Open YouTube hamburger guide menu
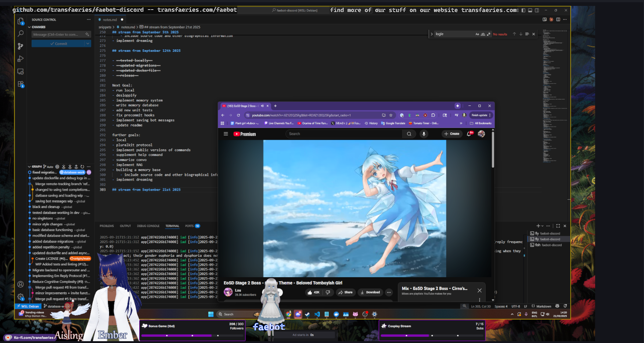 click(226, 134)
